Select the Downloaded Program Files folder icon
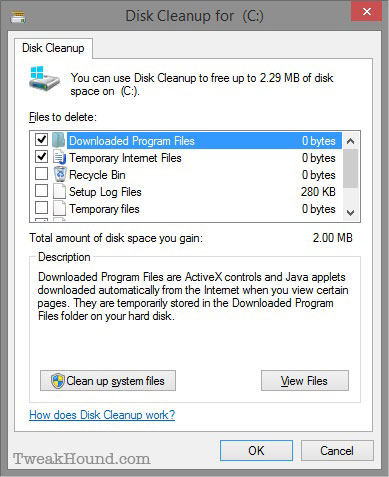This screenshot has width=389, height=477. pos(59,140)
